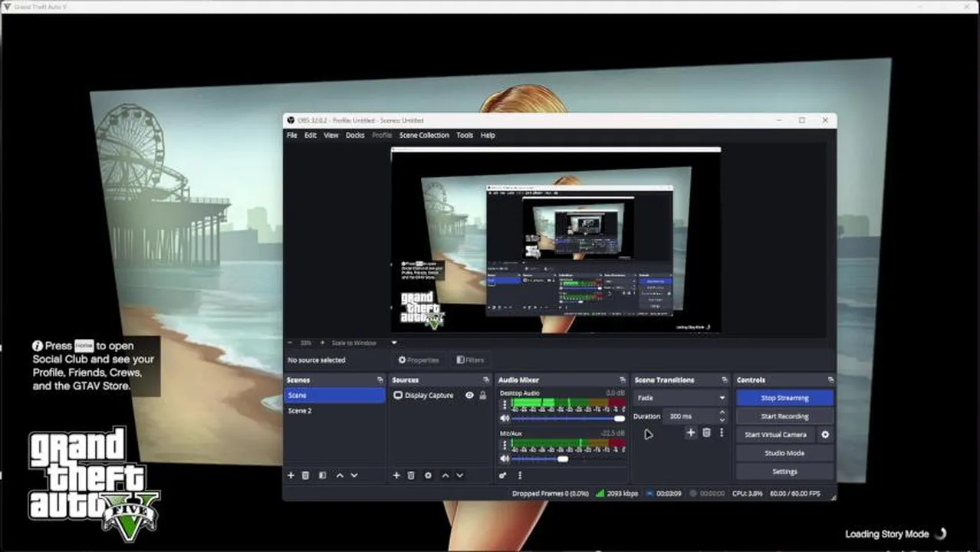Open OBS Settings button
Image resolution: width=980 pixels, height=552 pixels.
pyautogui.click(x=784, y=472)
